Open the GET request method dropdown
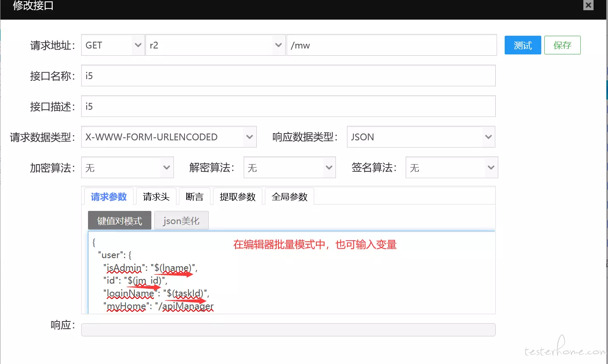 point(113,45)
